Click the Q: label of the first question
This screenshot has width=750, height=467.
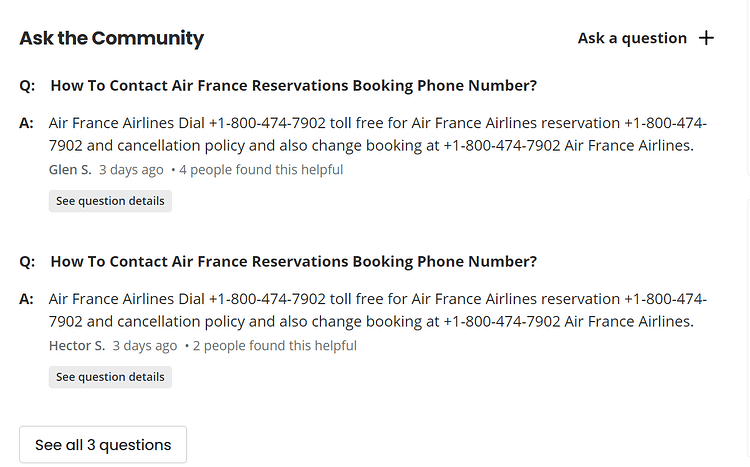click(27, 86)
